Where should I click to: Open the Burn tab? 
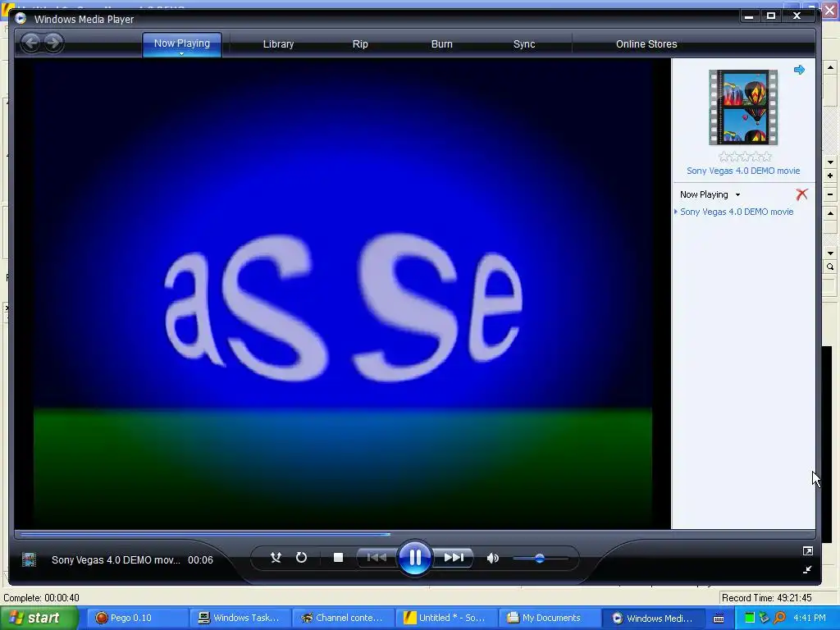442,44
